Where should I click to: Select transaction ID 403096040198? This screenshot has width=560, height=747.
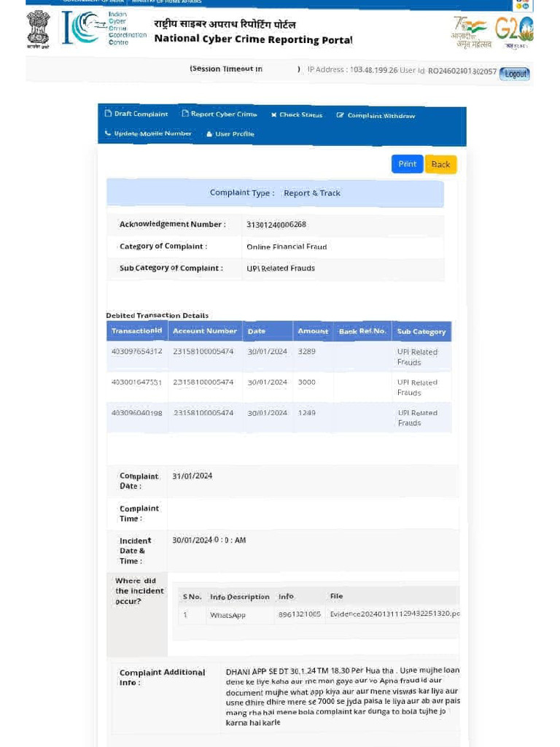[x=136, y=413]
